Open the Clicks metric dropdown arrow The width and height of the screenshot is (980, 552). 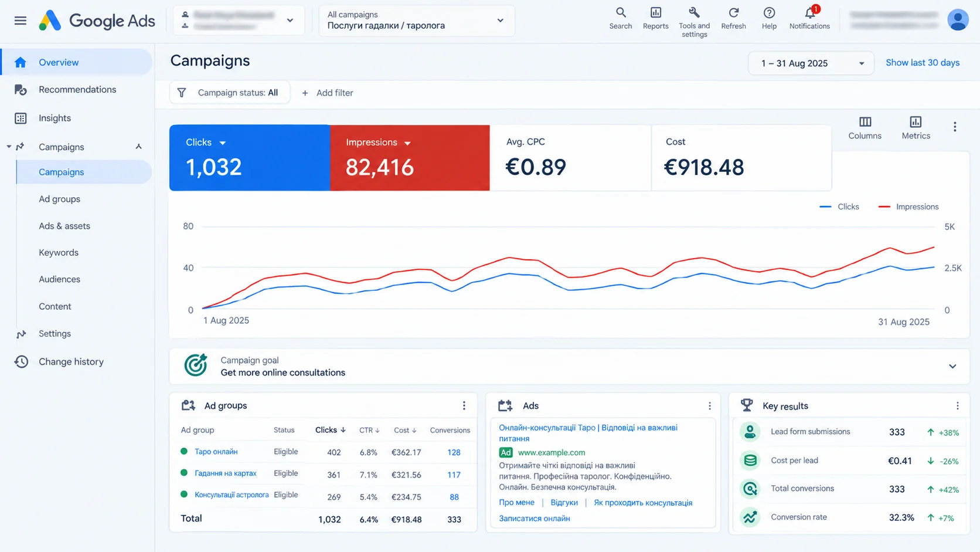pos(223,143)
